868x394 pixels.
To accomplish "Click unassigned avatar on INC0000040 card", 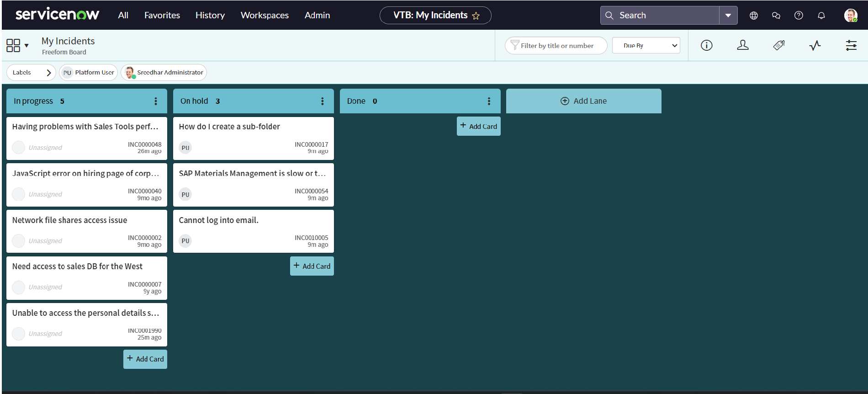I will [18, 194].
